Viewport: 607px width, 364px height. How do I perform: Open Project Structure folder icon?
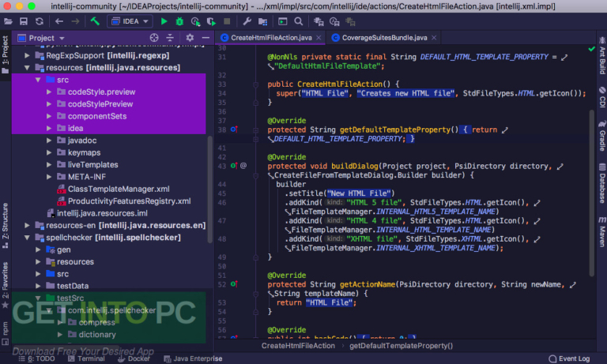pos(263,21)
